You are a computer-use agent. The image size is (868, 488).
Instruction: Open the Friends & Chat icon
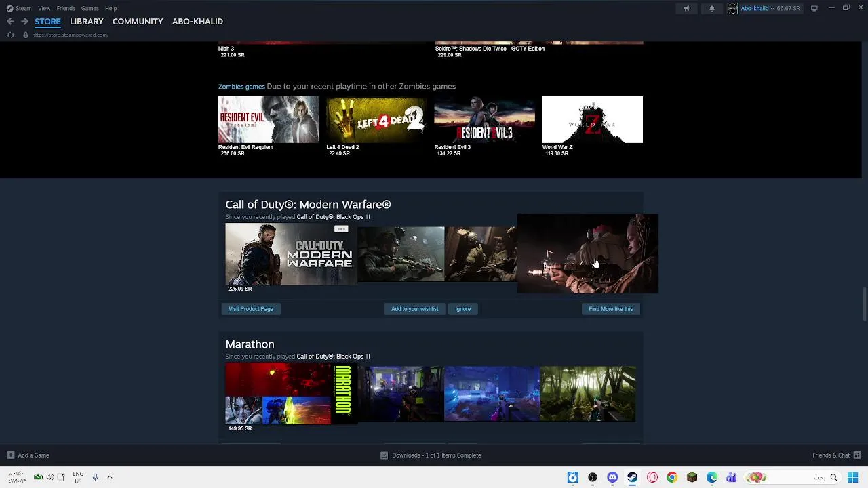click(x=857, y=455)
